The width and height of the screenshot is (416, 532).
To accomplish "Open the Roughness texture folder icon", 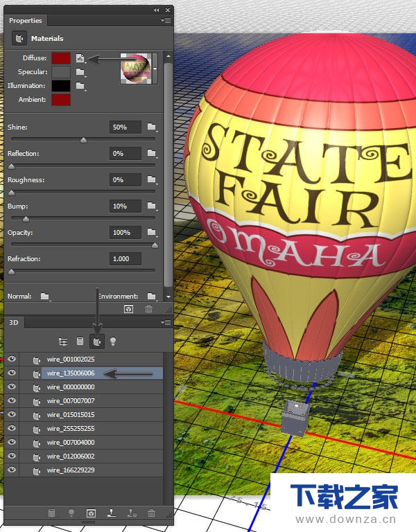I will (152, 179).
